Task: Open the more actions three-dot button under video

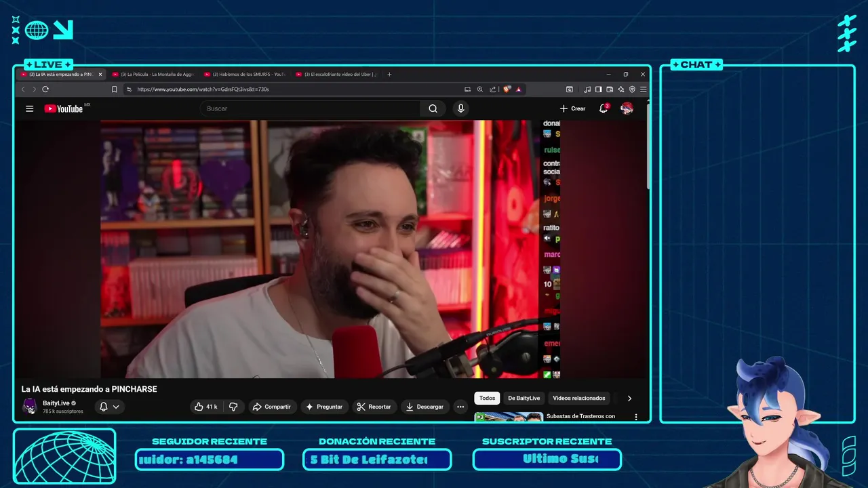Action: (460, 407)
